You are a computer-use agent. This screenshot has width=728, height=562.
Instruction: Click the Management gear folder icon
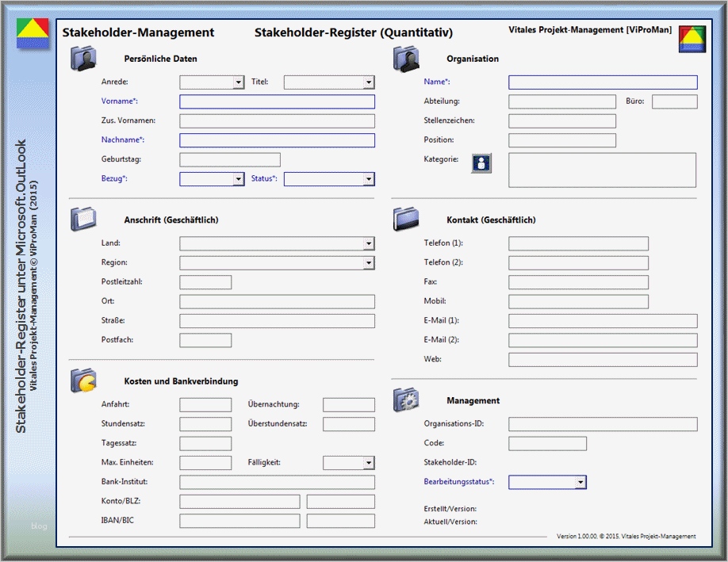click(x=405, y=400)
